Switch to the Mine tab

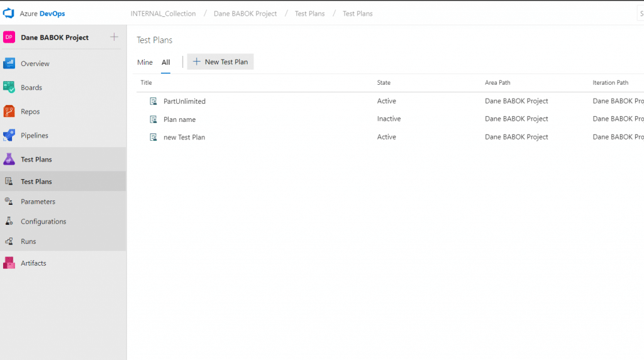click(x=145, y=62)
